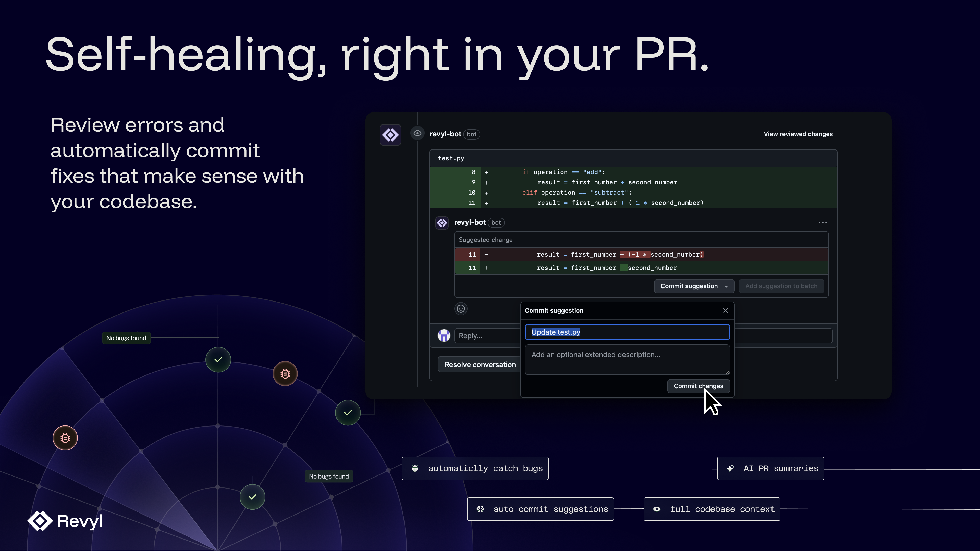The height and width of the screenshot is (551, 980).
Task: Click the Revyl wordmark text
Action: (x=80, y=521)
